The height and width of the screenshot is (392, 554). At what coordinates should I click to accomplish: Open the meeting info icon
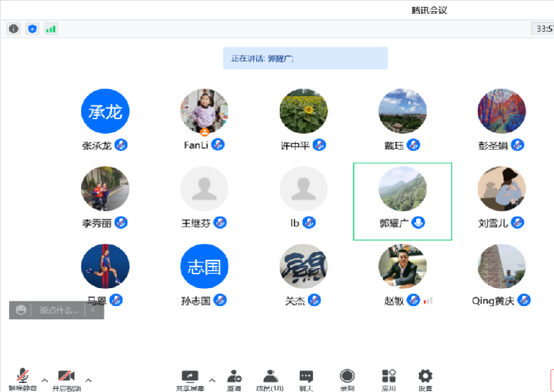[x=13, y=28]
